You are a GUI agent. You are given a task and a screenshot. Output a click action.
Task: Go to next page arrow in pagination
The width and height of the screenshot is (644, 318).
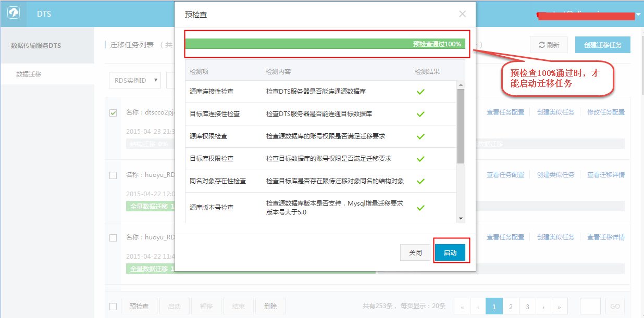coord(543,307)
